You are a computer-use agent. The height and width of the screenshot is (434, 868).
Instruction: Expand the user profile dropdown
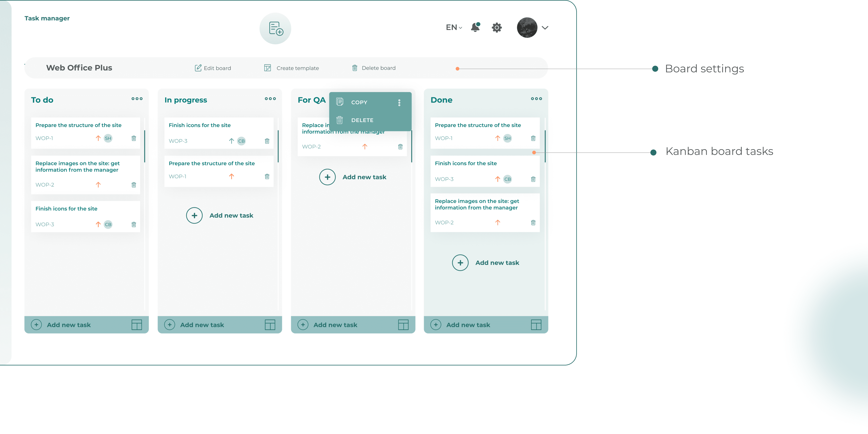[x=545, y=27]
